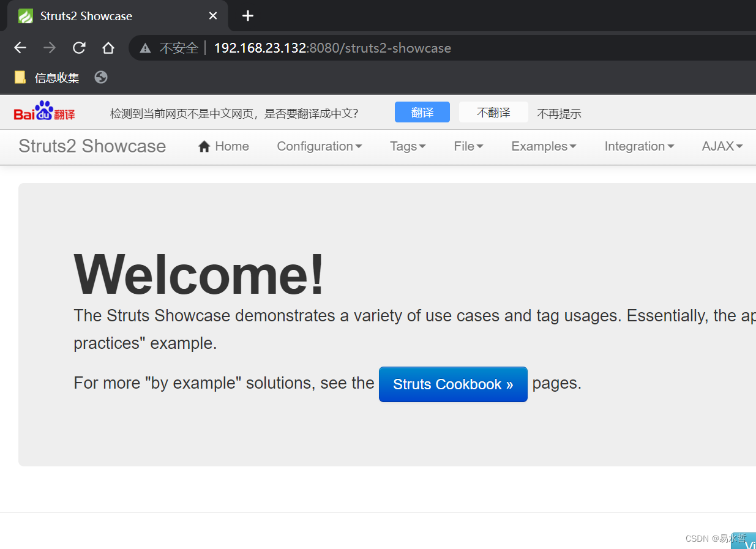Open the Examples dropdown menu
The image size is (756, 549).
tap(544, 146)
